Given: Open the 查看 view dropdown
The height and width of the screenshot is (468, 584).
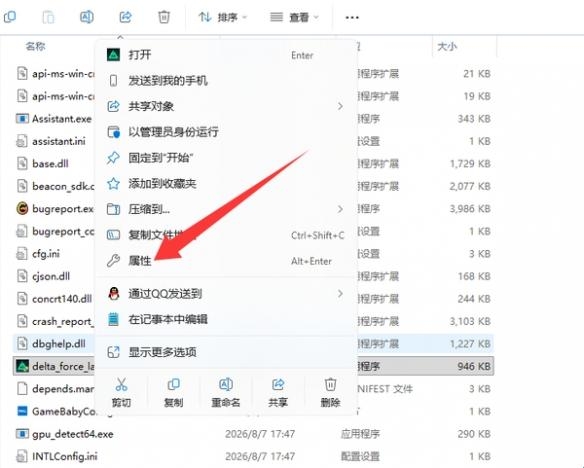Looking at the screenshot, I should coord(294,17).
